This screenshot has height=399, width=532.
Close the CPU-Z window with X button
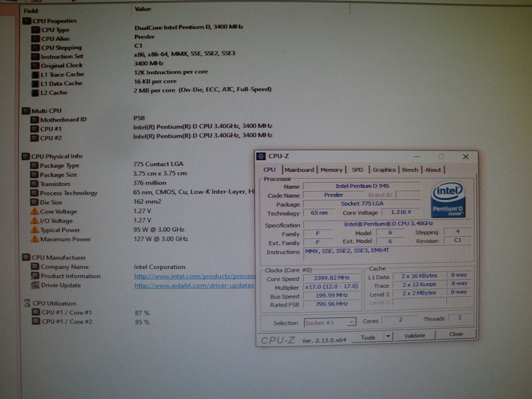tap(465, 156)
